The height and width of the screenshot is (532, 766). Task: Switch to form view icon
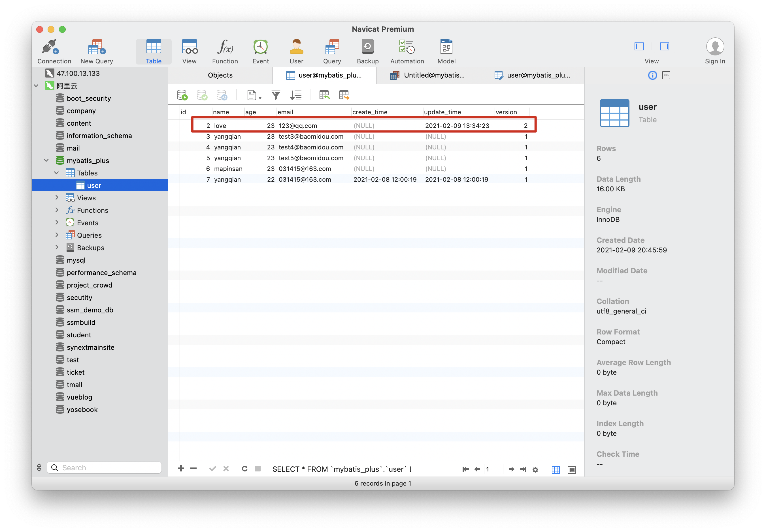pyautogui.click(x=571, y=469)
